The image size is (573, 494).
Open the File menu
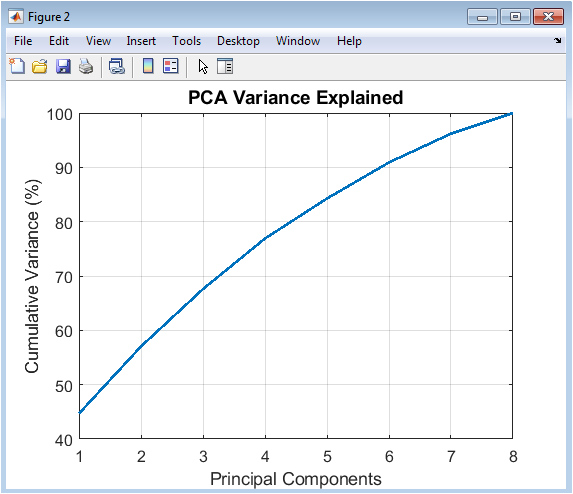coord(23,41)
